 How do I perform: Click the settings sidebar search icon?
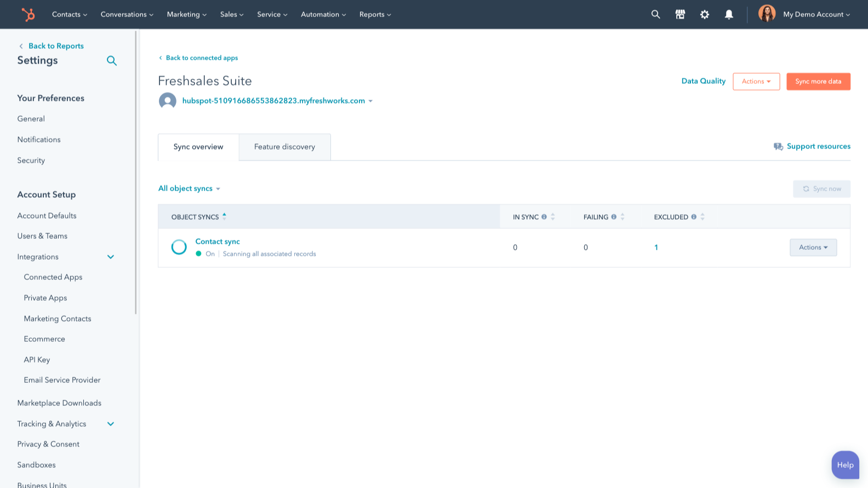tap(112, 61)
